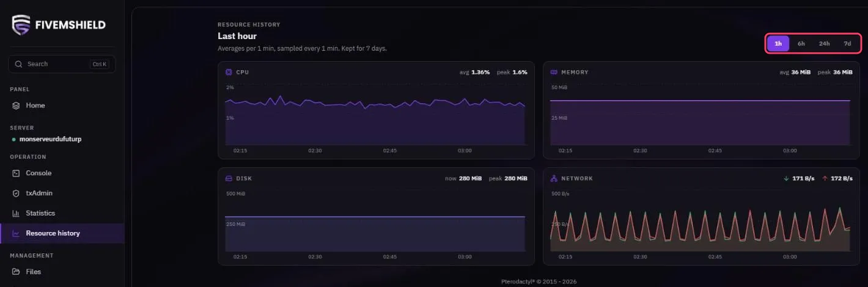Viewport: 868px width, 287px height.
Task: Switch to the 6h time range
Action: [801, 43]
